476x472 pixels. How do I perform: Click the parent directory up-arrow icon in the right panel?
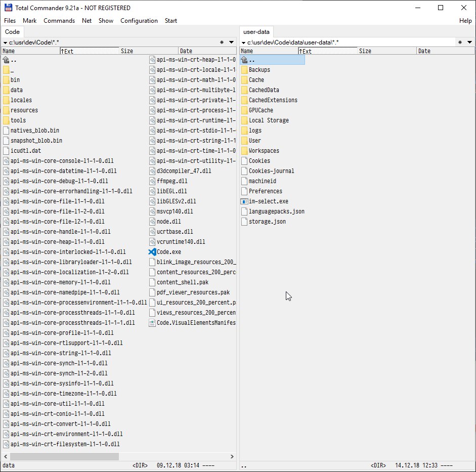244,60
